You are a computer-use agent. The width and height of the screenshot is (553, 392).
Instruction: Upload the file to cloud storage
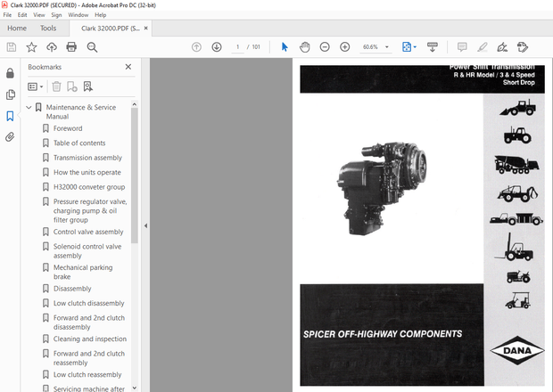coord(52,47)
